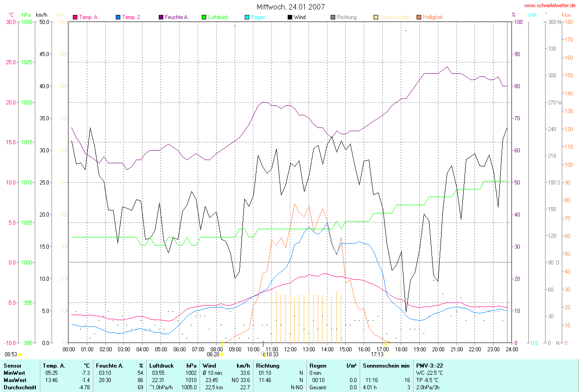Click the 24:00 time axis label
The height and width of the screenshot is (392, 579).
(511, 349)
